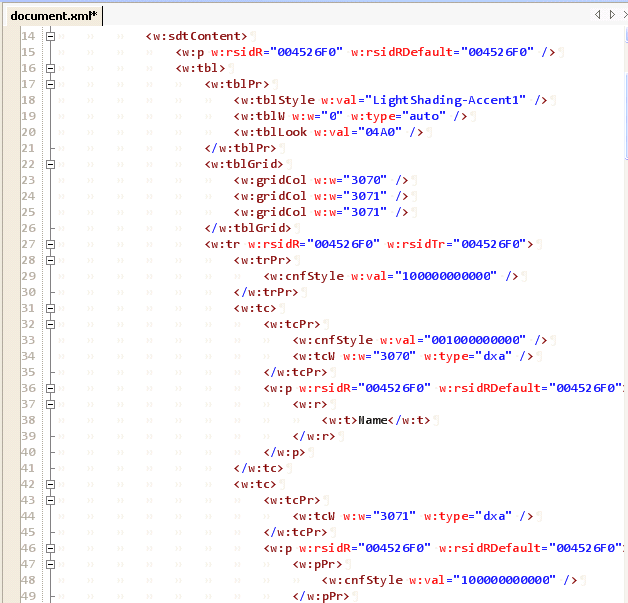Click the gridCol value "3070" on line 23

tap(365, 180)
